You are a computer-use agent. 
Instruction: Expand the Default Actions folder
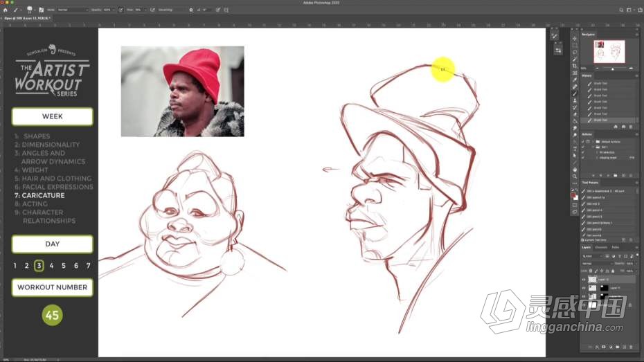point(593,142)
